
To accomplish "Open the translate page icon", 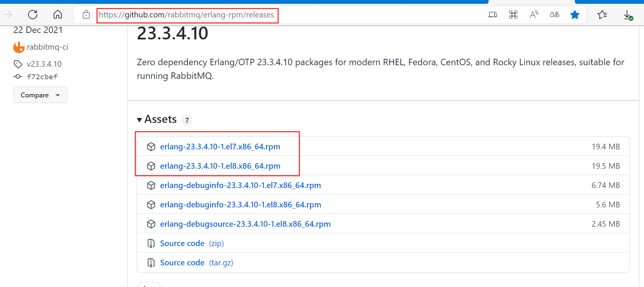I will pyautogui.click(x=554, y=15).
